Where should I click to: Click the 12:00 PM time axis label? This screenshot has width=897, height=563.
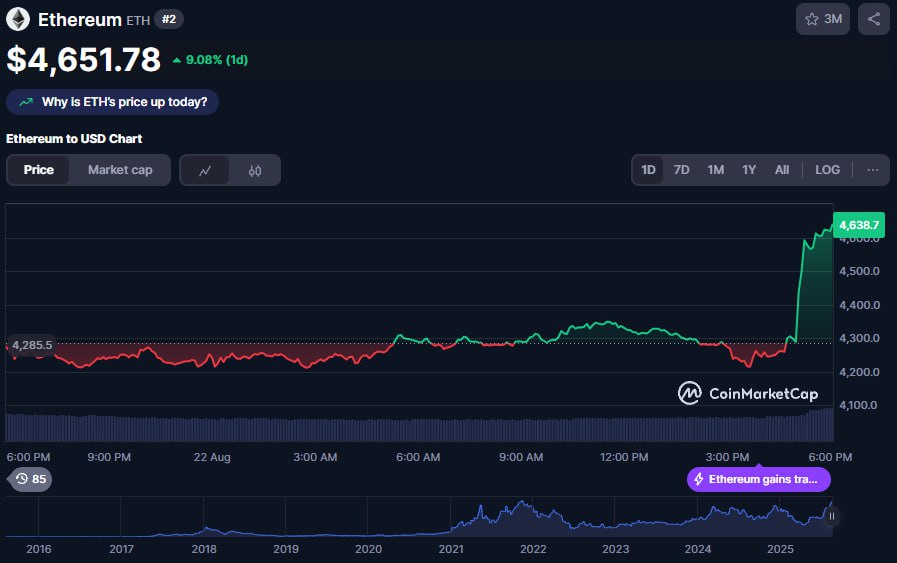click(624, 457)
